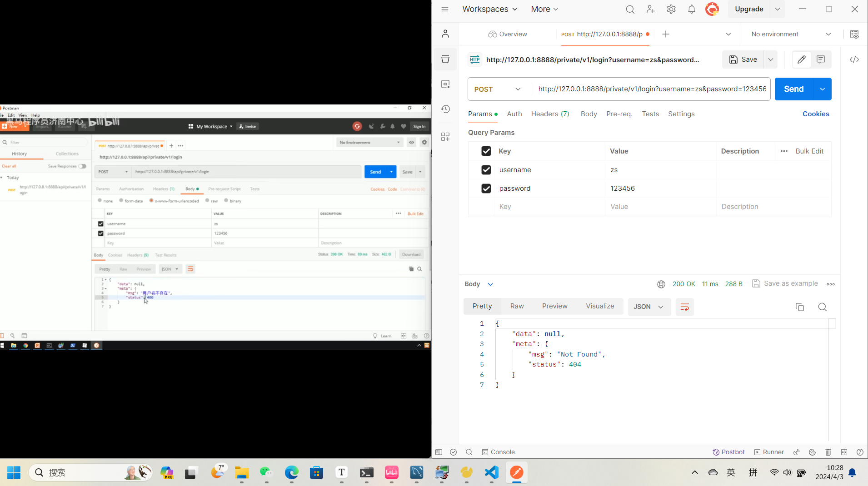Open the sidebar user profile icon
868x486 pixels.
(x=445, y=34)
